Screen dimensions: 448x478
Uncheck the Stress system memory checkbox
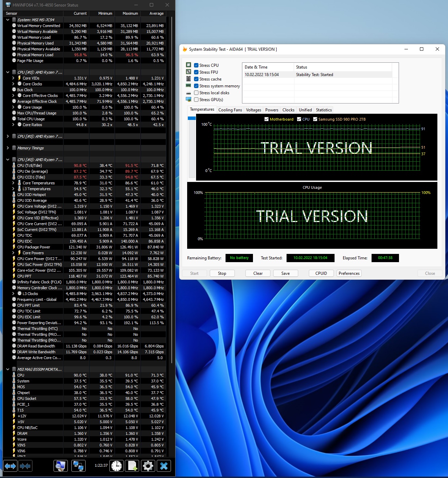(x=196, y=86)
